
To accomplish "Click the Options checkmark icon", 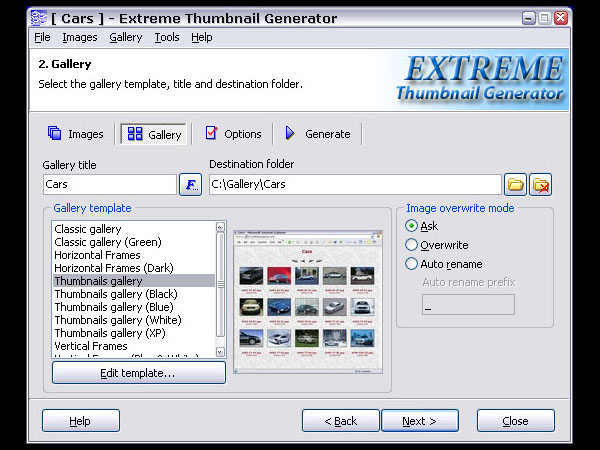I will pos(211,133).
